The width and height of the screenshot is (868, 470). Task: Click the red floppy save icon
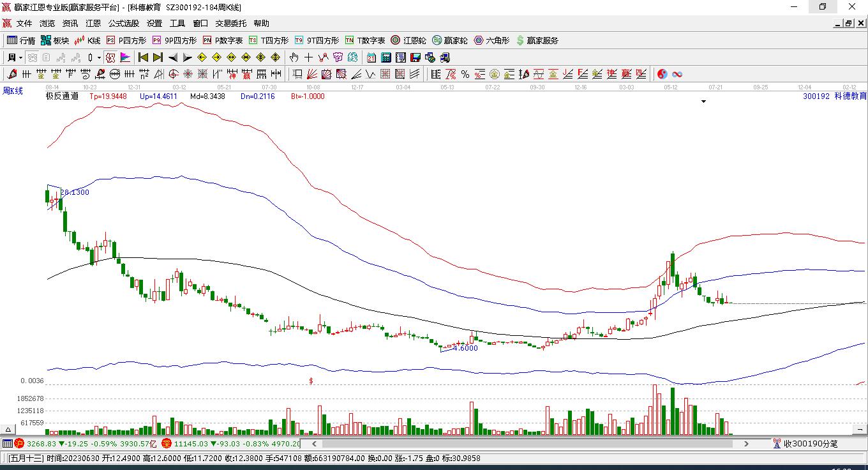coord(415,57)
